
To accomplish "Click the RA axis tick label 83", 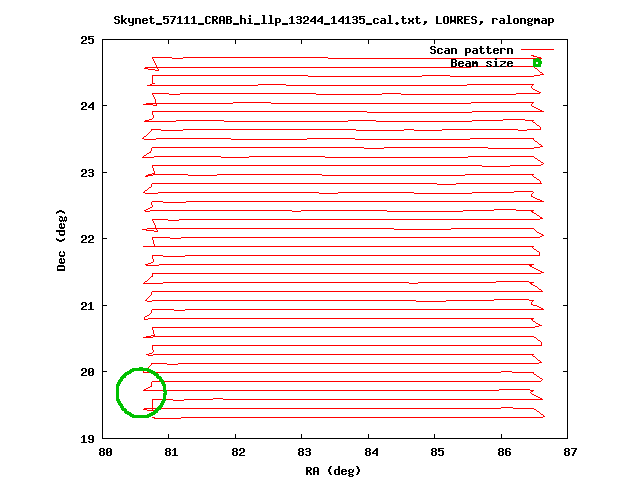I will pos(304,452).
